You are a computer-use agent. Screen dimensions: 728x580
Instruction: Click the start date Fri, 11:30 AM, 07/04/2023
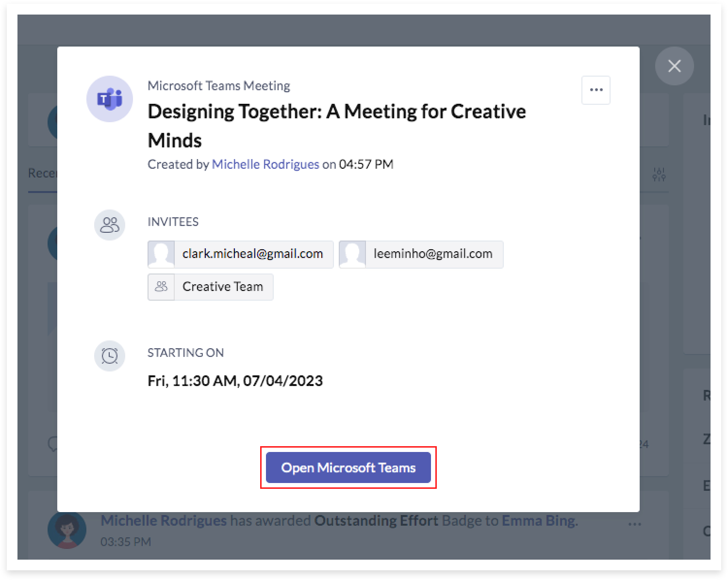[x=235, y=381]
